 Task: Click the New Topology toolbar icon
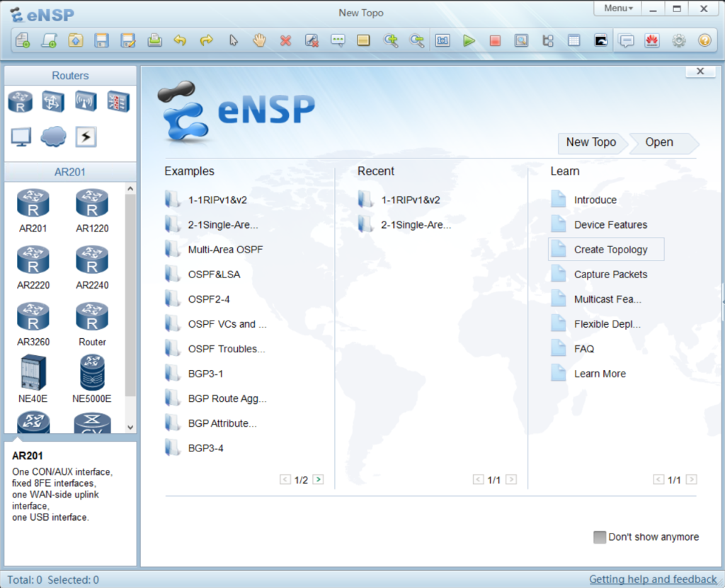pos(23,40)
